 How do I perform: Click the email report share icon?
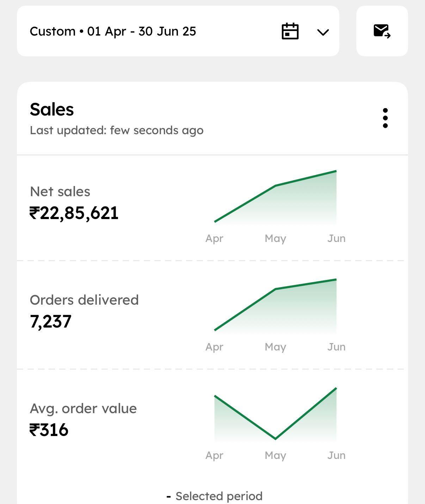(x=382, y=31)
